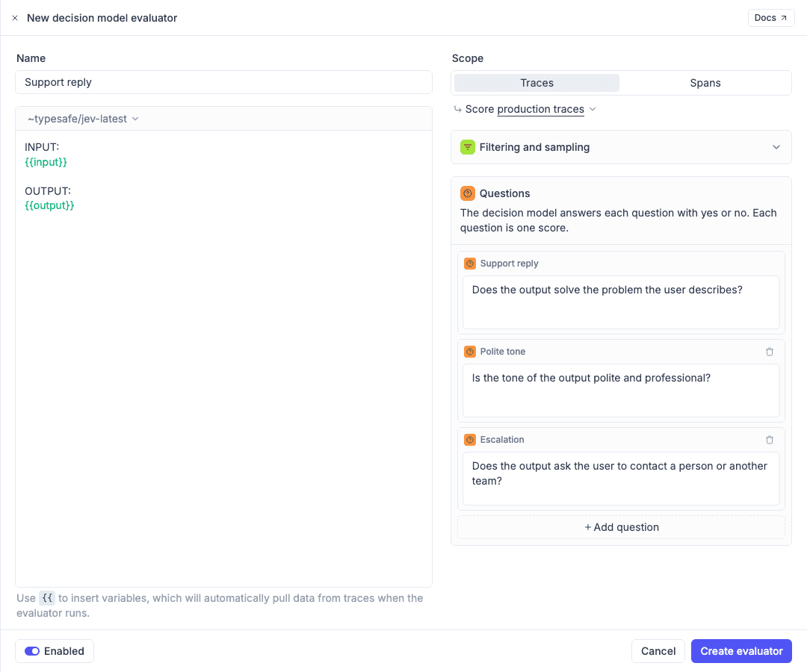This screenshot has width=807, height=672.
Task: Click the arrow icon before Score production traces
Action: click(x=457, y=109)
